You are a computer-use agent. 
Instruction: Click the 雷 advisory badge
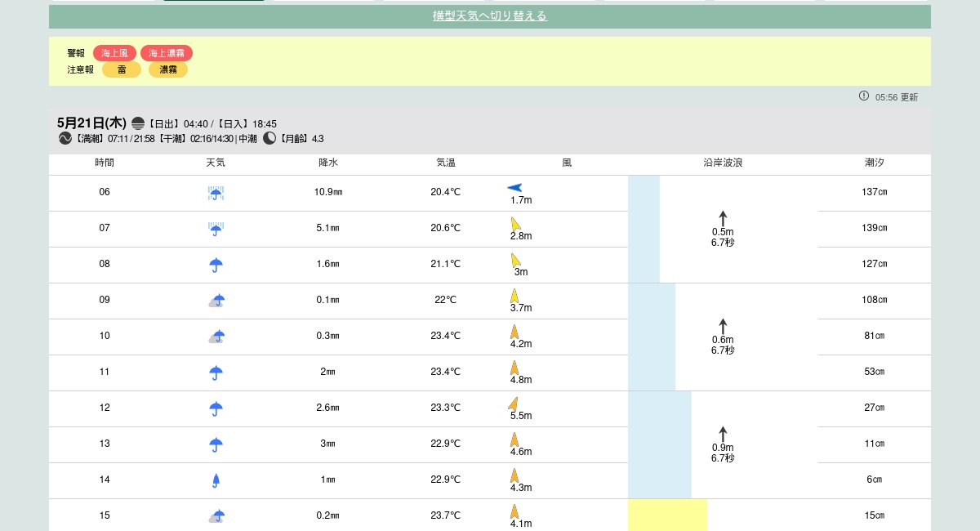click(x=122, y=69)
